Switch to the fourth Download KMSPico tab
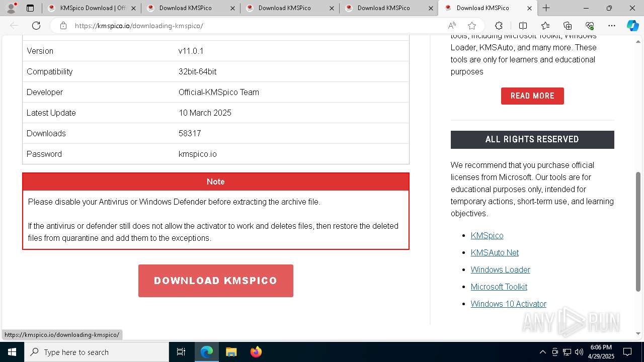 coord(389,8)
